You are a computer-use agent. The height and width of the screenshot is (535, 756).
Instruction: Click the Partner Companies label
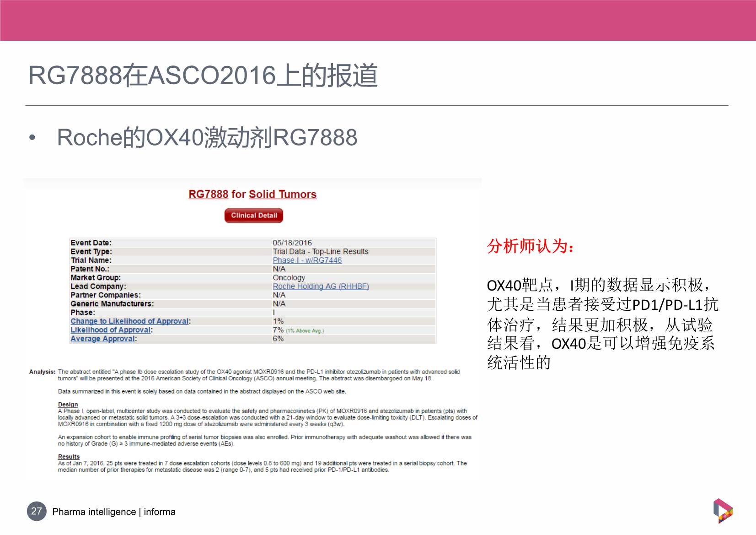pos(106,295)
